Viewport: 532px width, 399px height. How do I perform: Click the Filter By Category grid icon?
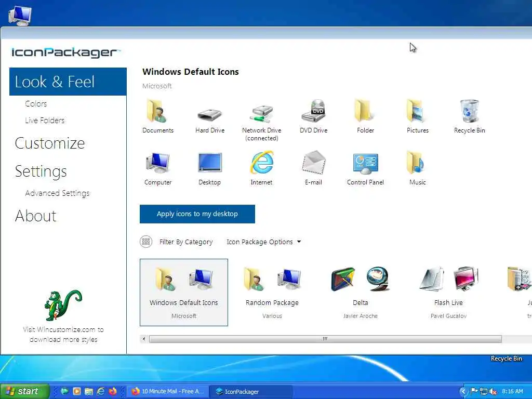[146, 242]
